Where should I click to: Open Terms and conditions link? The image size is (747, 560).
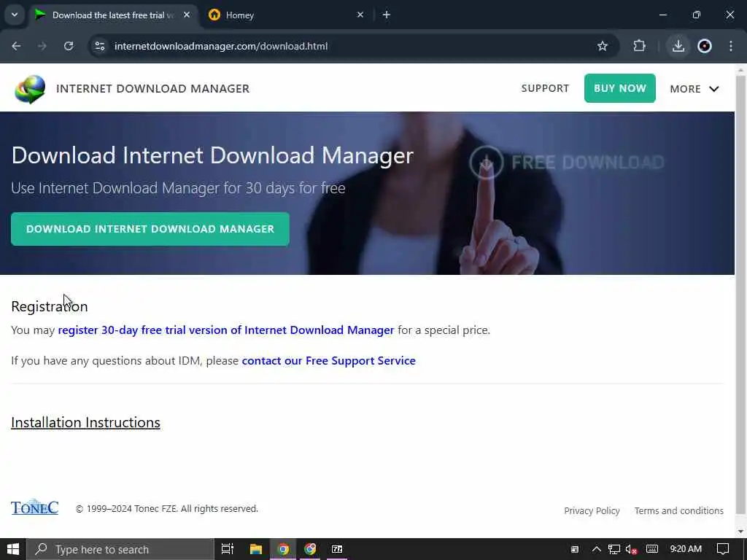[679, 510]
